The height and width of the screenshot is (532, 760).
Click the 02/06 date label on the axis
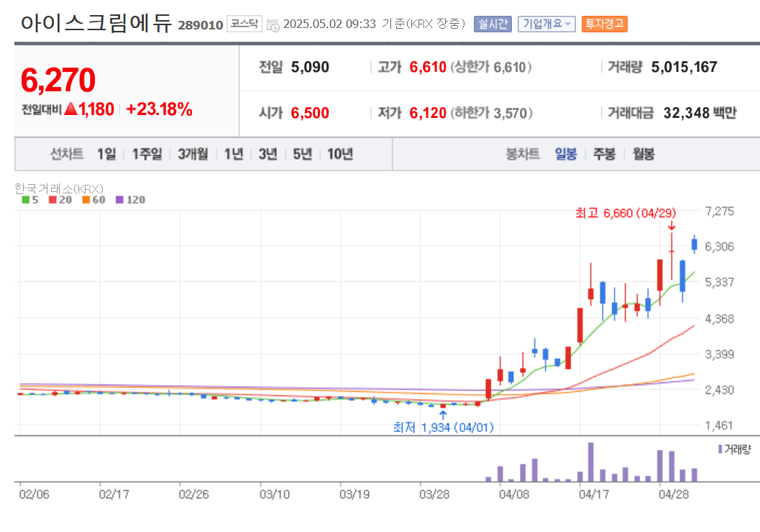(34, 494)
